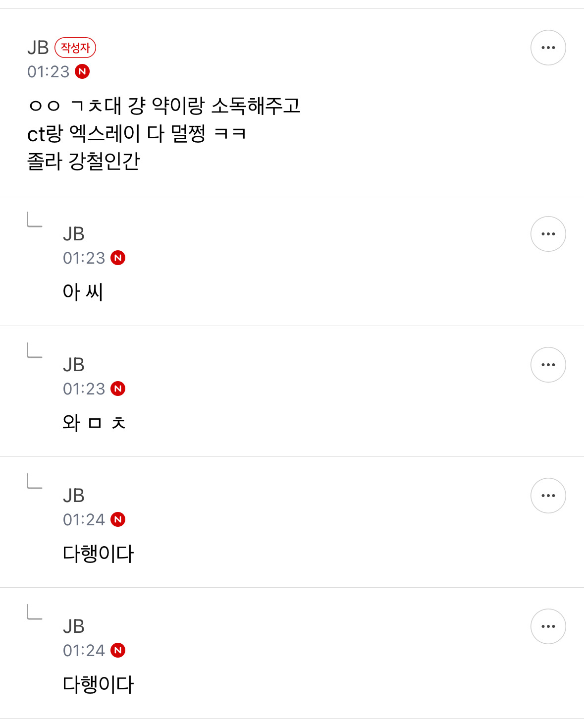Click the N badge on the bottom reply
This screenshot has width=584, height=728.
118,651
